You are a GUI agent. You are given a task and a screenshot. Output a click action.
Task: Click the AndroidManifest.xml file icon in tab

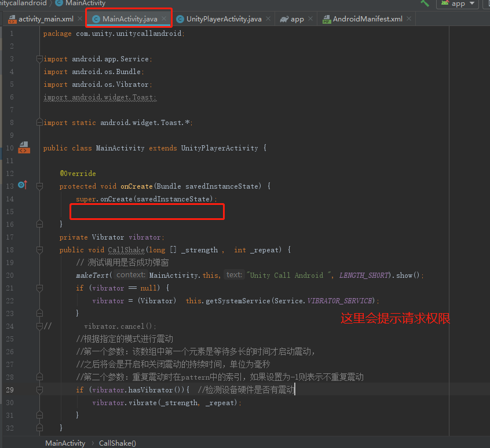point(327,19)
